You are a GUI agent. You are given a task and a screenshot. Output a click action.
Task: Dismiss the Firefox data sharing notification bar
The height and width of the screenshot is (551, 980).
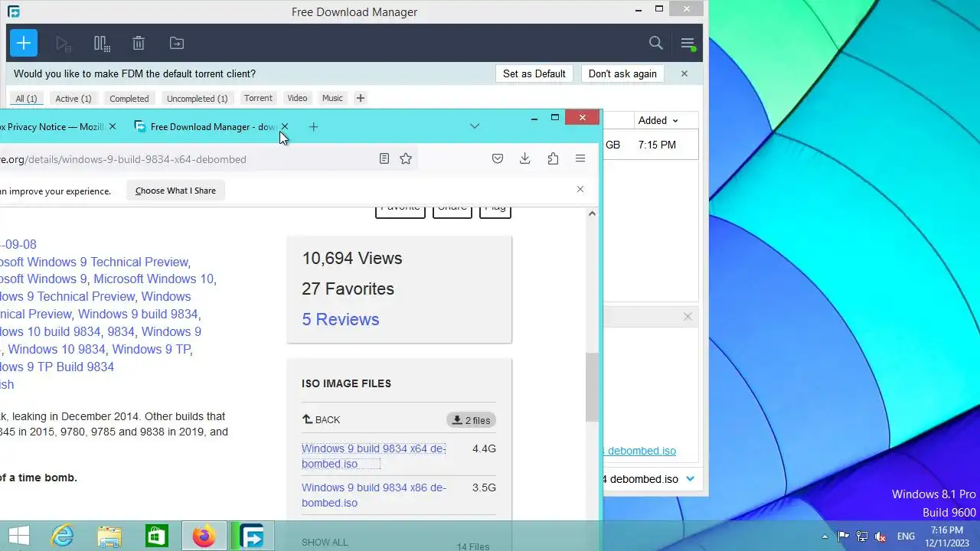580,190
